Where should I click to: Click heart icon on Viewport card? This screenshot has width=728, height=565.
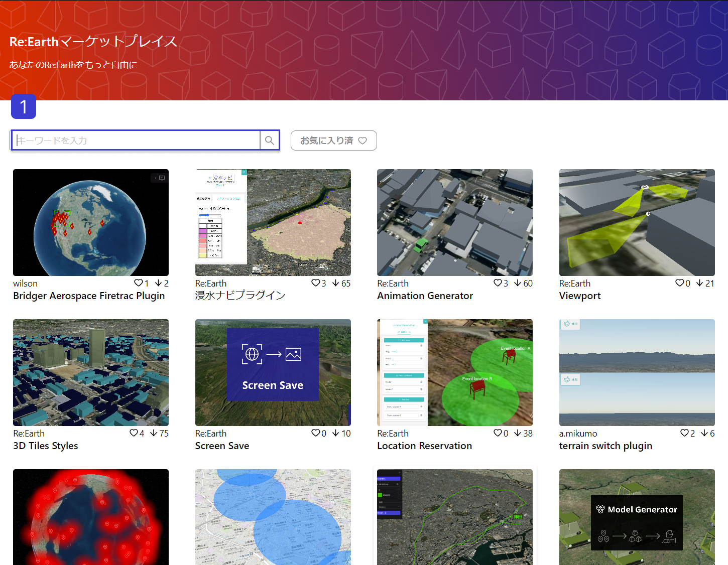click(680, 283)
